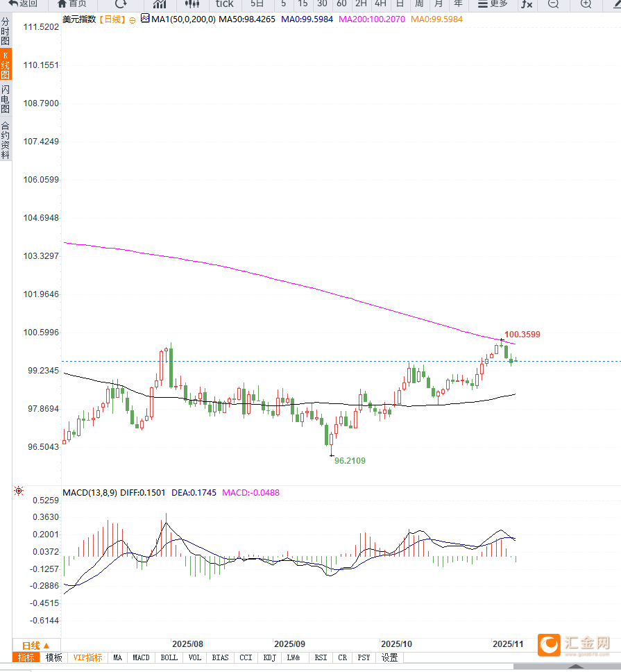Select the 周 weekly timeframe
Screen dimensions: 621x672
click(419, 4)
